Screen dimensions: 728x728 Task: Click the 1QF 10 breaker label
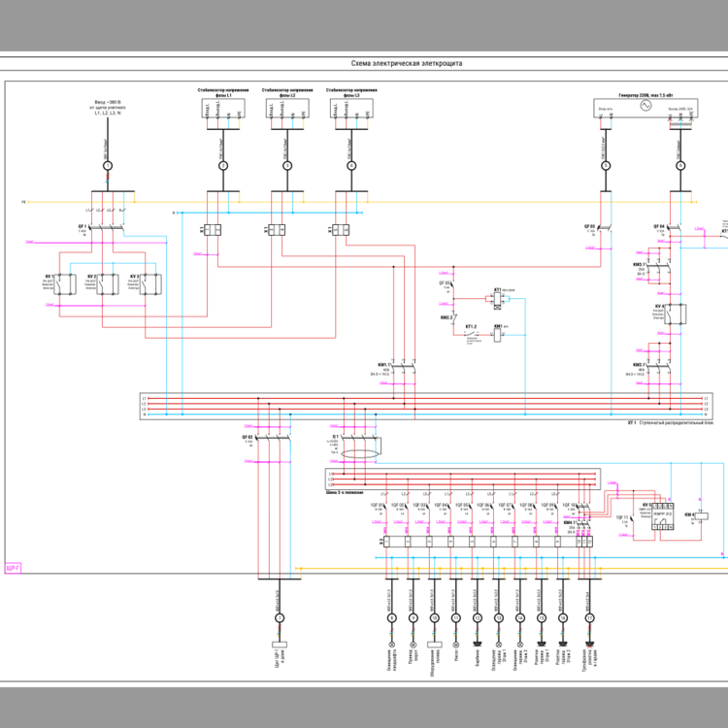click(x=569, y=505)
